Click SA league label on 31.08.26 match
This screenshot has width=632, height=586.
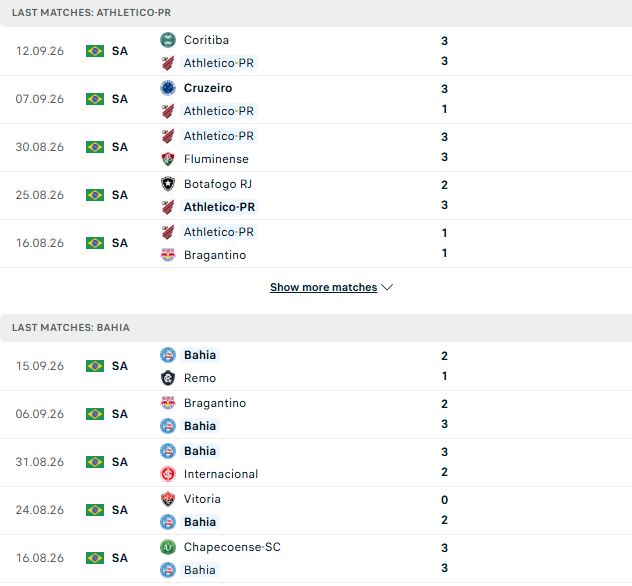click(120, 462)
